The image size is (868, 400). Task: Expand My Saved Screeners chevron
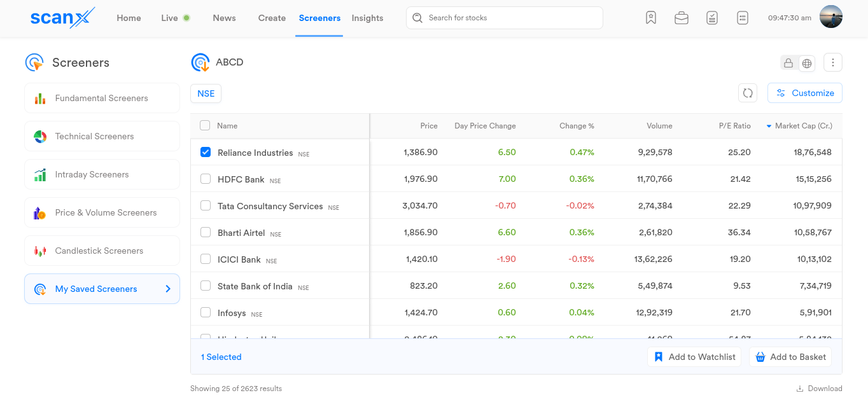point(168,289)
